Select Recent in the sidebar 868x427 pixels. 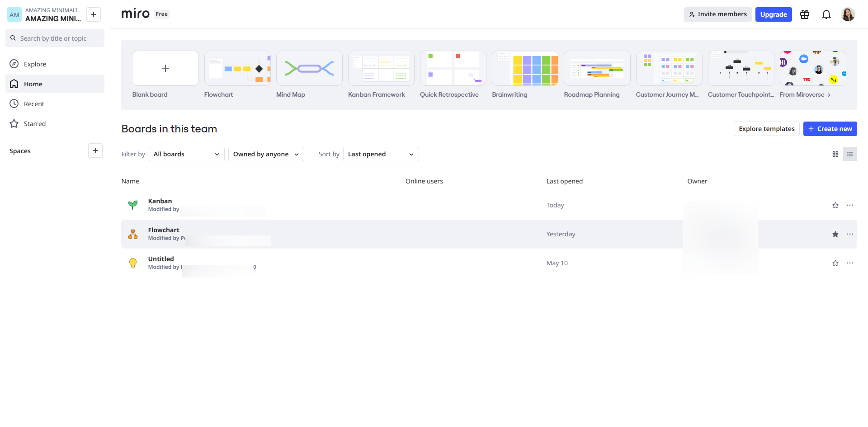pyautogui.click(x=34, y=104)
